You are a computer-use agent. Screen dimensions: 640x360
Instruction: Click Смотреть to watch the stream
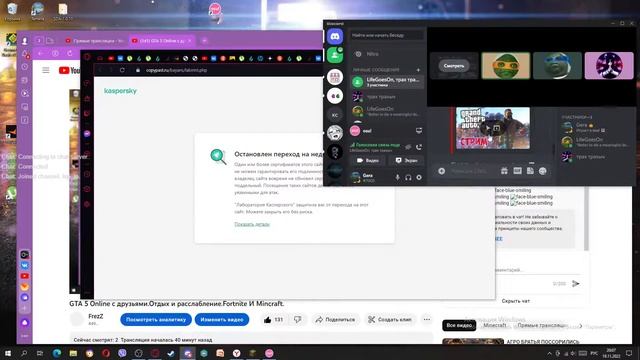click(x=454, y=66)
